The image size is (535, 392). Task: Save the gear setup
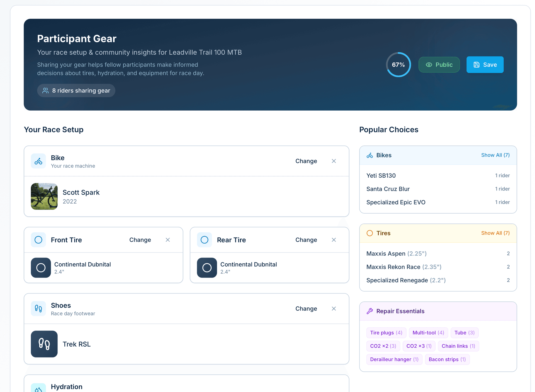point(485,65)
